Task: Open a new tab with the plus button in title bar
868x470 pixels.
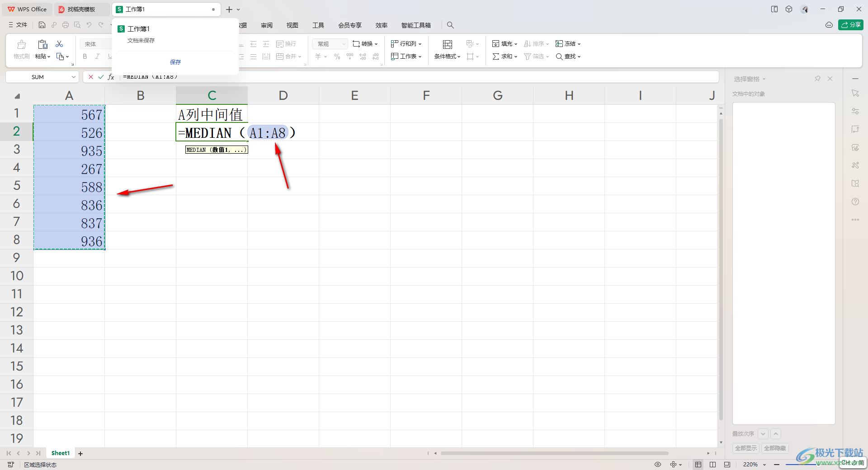Action: [229, 9]
